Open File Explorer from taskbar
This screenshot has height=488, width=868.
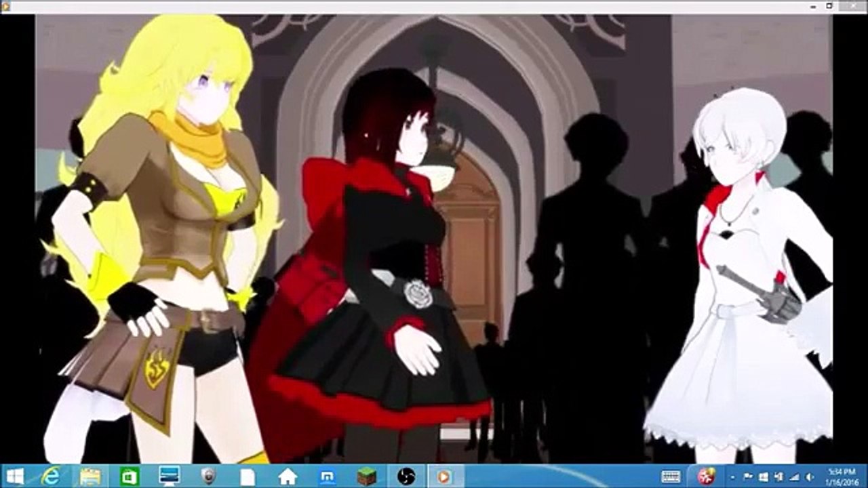pyautogui.click(x=90, y=476)
